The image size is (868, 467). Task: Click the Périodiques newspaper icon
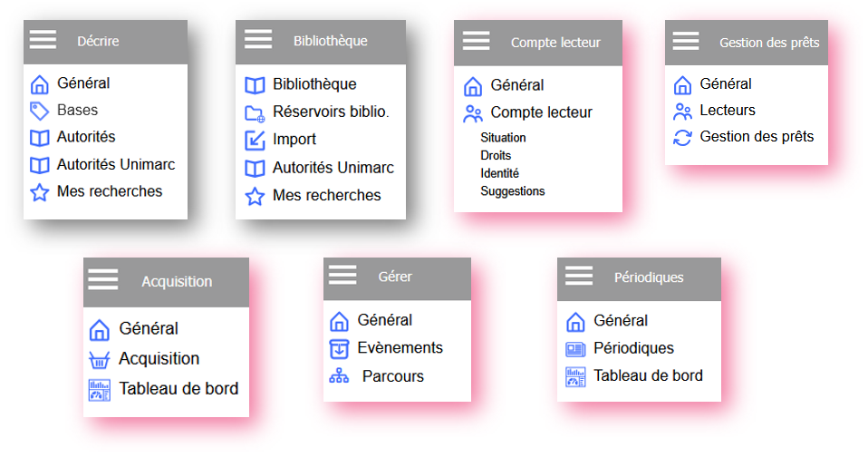pos(575,349)
